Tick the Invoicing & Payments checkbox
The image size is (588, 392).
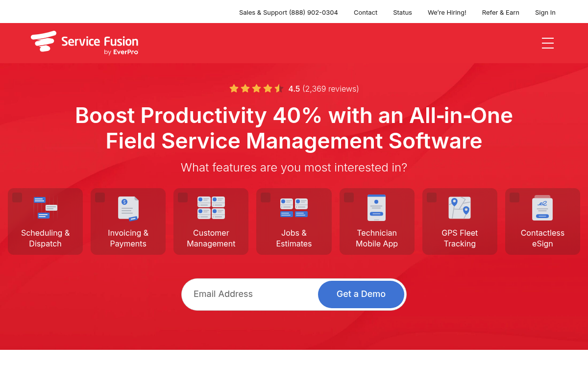pos(100,197)
